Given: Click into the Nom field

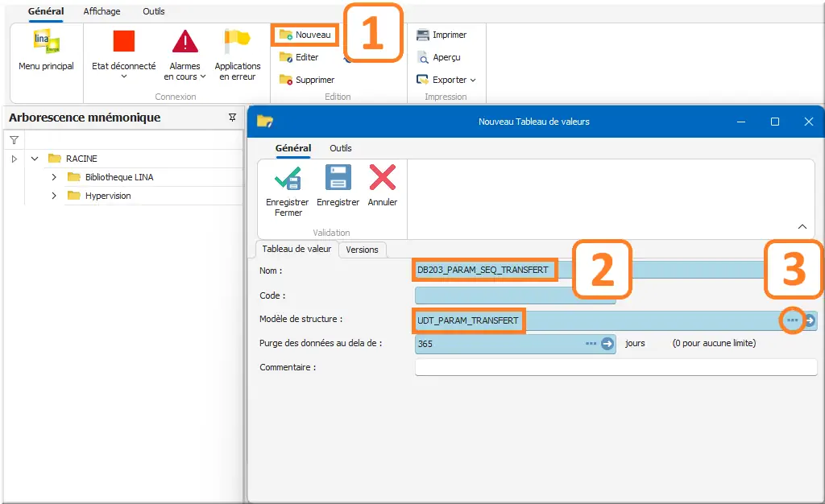Looking at the screenshot, I should click(x=616, y=271).
